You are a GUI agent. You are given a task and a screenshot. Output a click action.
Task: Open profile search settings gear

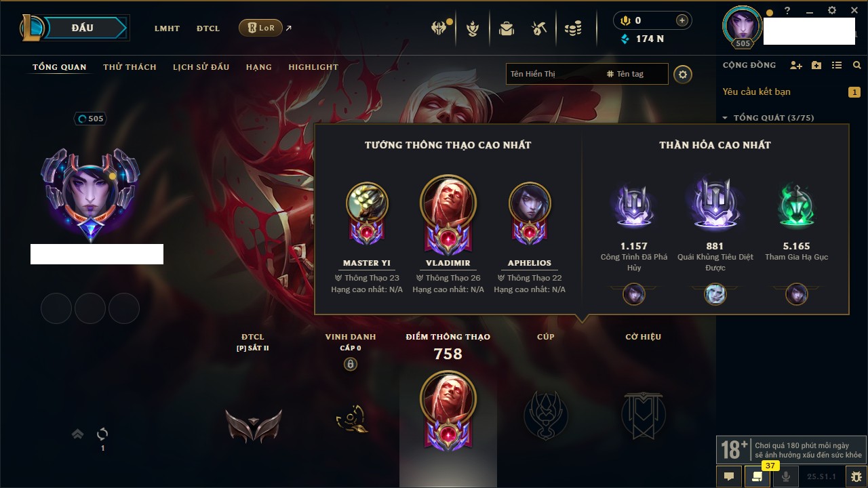[x=683, y=74]
